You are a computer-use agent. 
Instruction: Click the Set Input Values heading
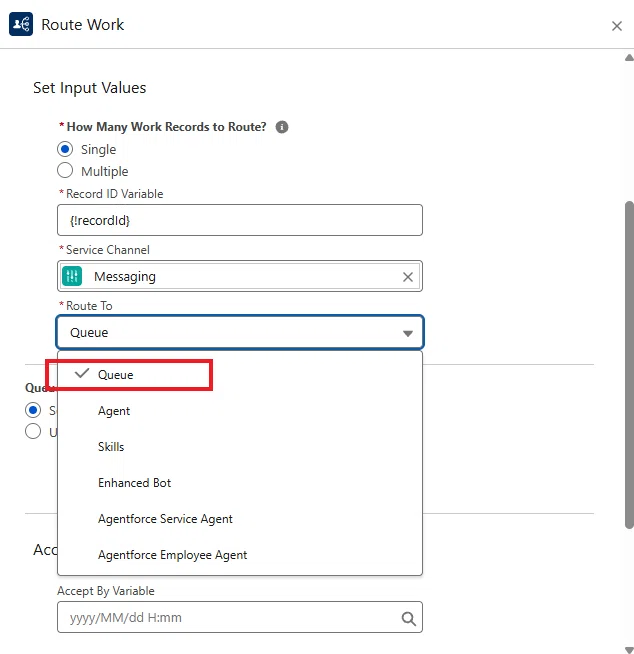pyautogui.click(x=90, y=88)
